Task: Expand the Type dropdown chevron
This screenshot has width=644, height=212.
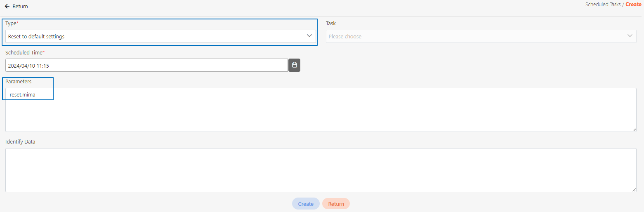Action: (309, 36)
